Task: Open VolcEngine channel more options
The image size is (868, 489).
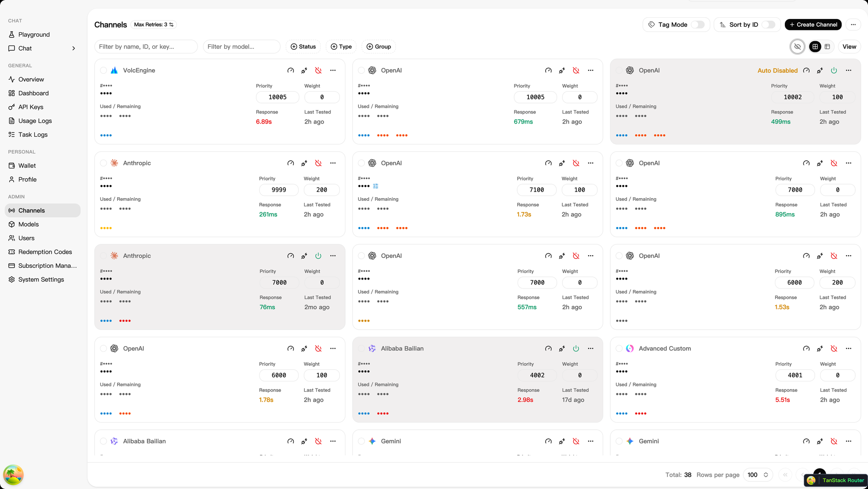Action: [333, 71]
